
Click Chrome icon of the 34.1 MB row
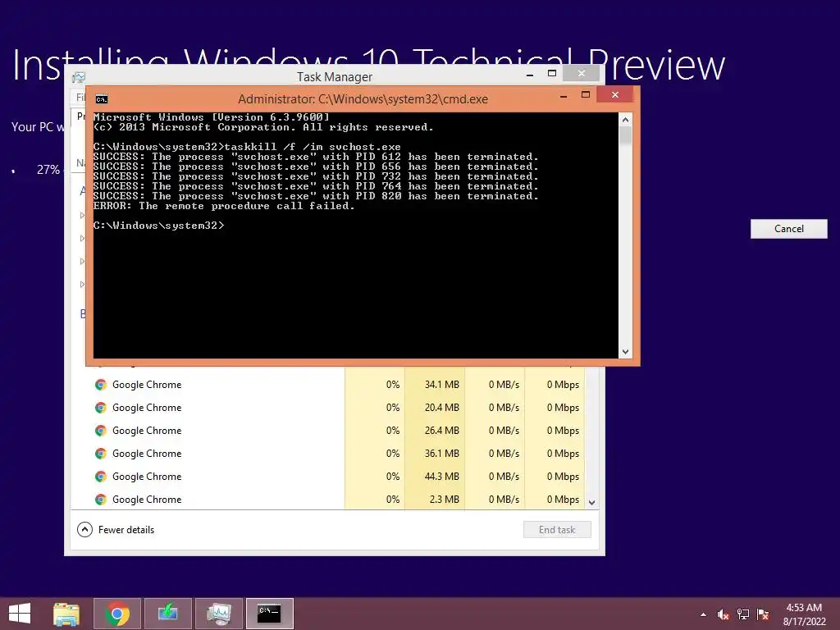pyautogui.click(x=101, y=385)
